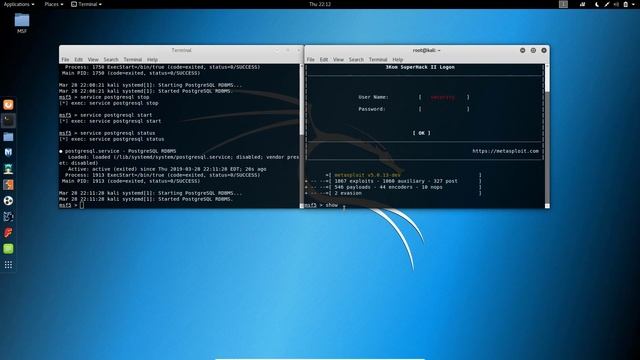Open View menu in root@kali window

tap(338, 60)
